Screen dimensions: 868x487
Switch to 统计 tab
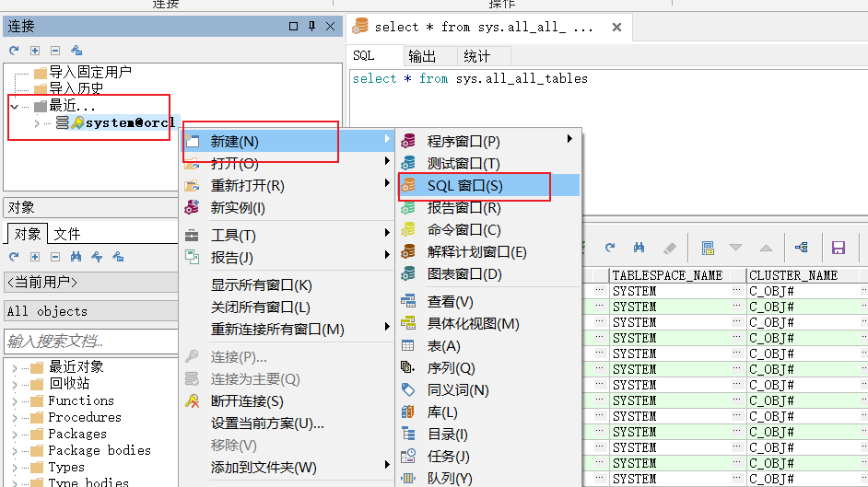click(484, 56)
